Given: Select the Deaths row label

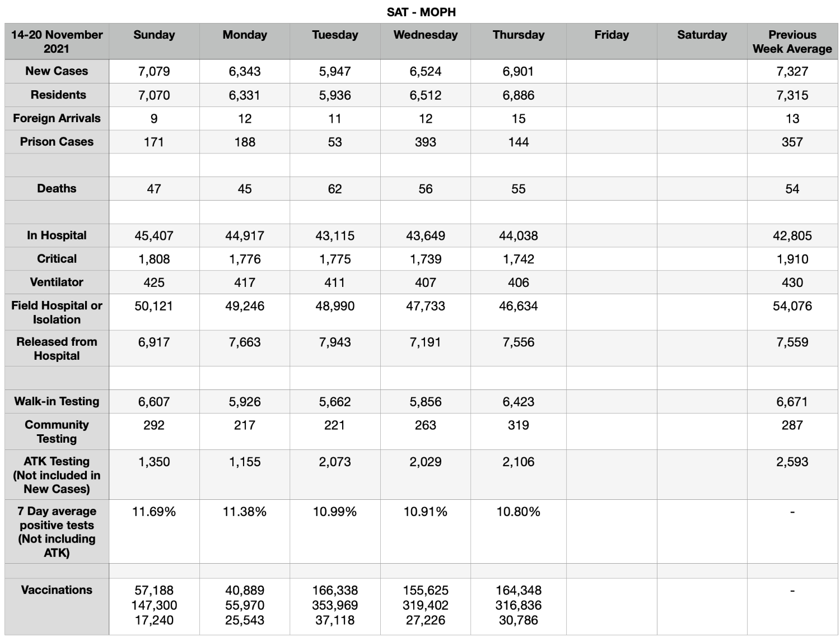Looking at the screenshot, I should 57,189.
